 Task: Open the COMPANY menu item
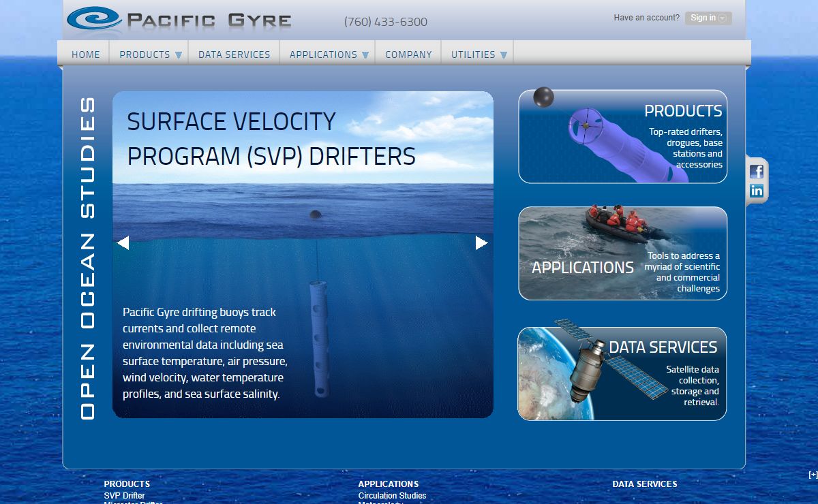tap(408, 54)
